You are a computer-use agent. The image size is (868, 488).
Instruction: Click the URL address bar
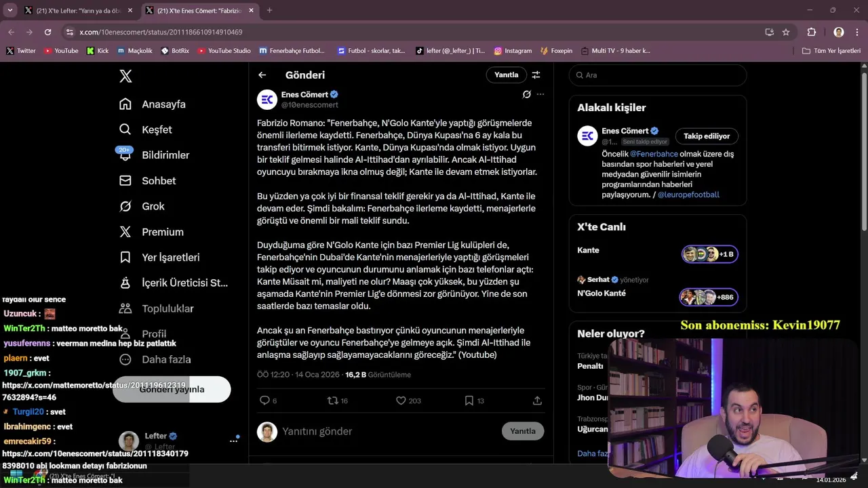point(414,32)
